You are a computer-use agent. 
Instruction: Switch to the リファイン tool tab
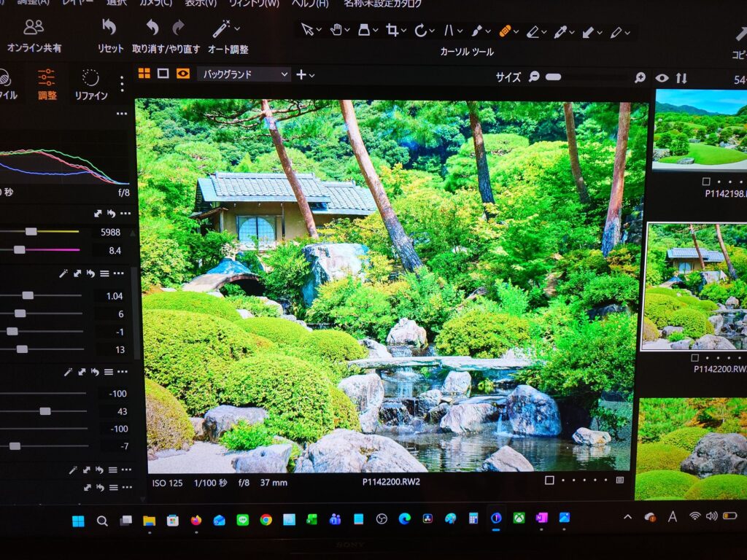91,85
